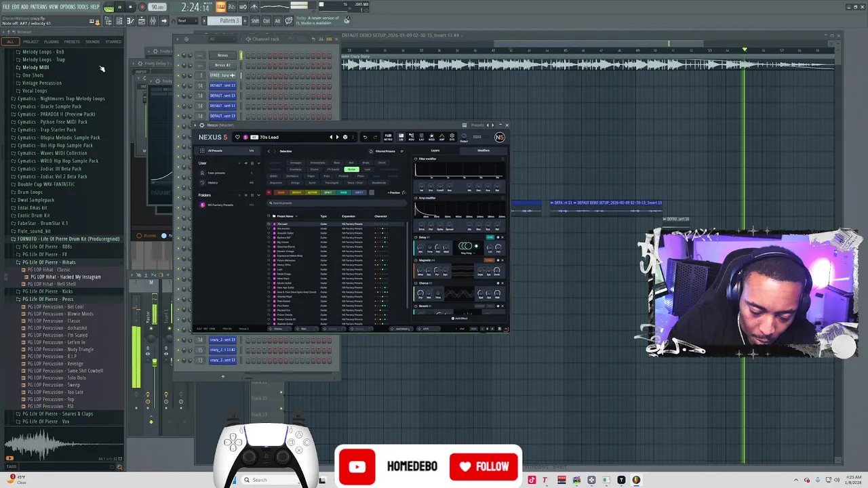Click the tempo 90 BPM field
The image size is (868, 488).
157,7
